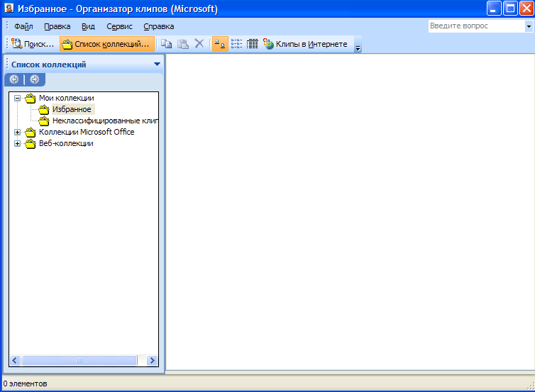Click the Список коллекций pane title

pos(49,65)
